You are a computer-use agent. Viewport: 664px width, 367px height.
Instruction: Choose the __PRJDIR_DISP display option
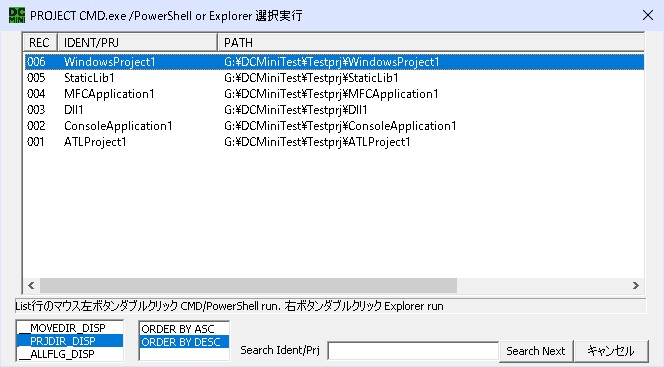click(70, 341)
